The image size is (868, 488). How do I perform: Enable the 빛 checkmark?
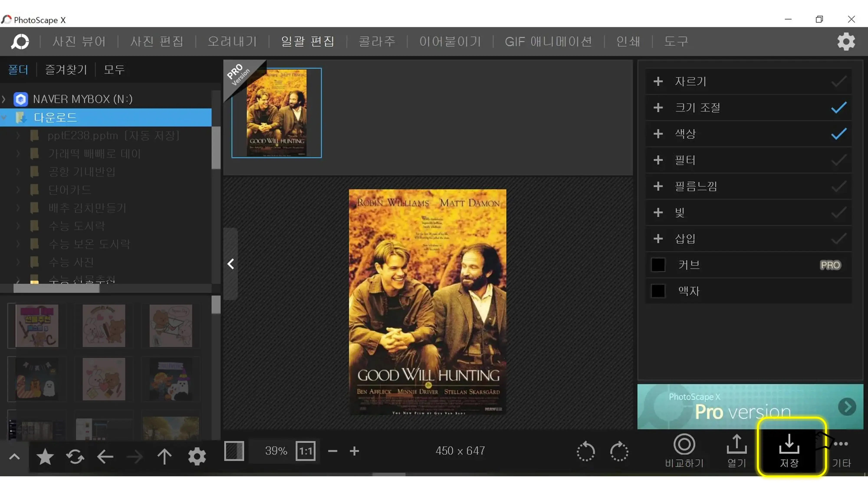[x=838, y=213]
